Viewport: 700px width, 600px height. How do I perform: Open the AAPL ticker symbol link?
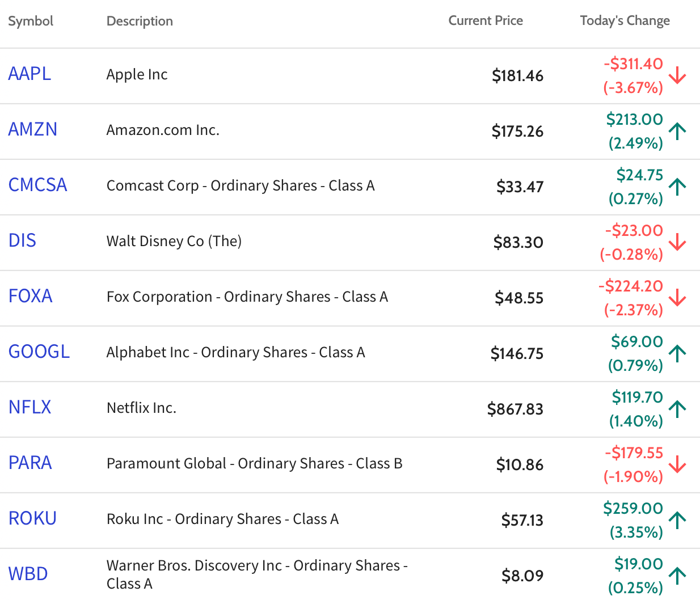click(x=29, y=74)
